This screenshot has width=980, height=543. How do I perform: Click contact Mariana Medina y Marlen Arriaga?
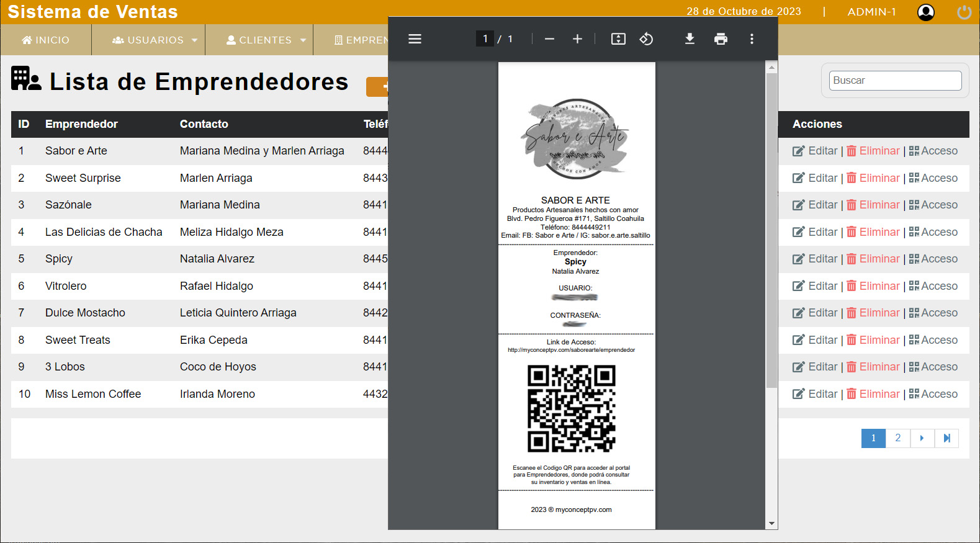[262, 151]
